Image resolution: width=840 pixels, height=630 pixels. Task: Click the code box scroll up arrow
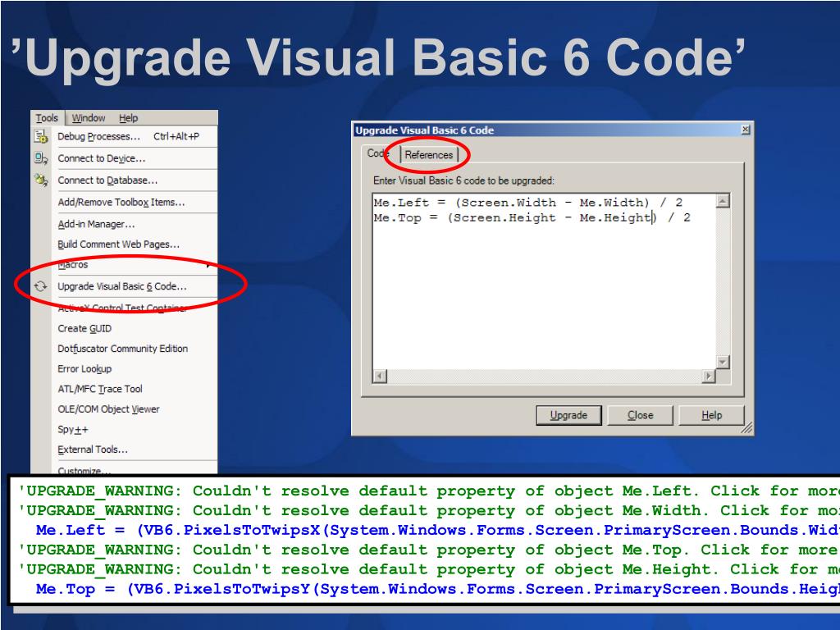coord(723,202)
